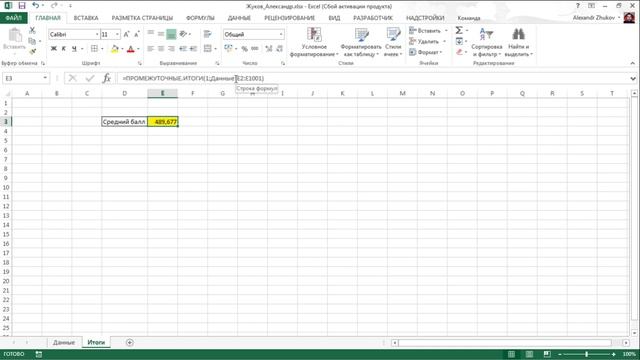640x360 pixels.
Task: Switch to the Данные sheet tab
Action: (64, 342)
